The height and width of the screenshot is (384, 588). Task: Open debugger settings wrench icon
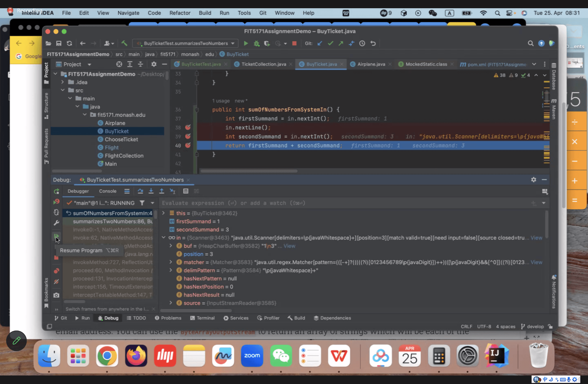[x=56, y=223]
